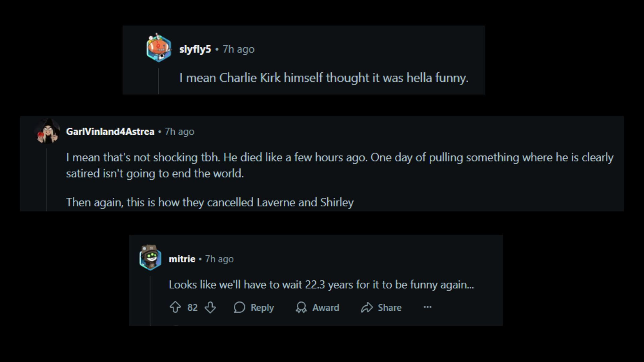The width and height of the screenshot is (644, 362).
Task: Open slyfly5's avatar profile
Action: click(159, 48)
